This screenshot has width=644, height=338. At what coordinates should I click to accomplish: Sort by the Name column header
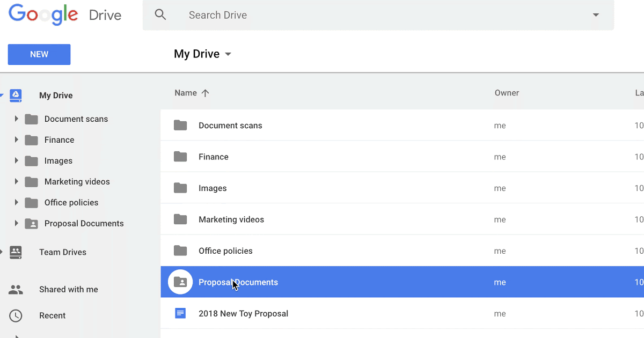click(x=186, y=93)
